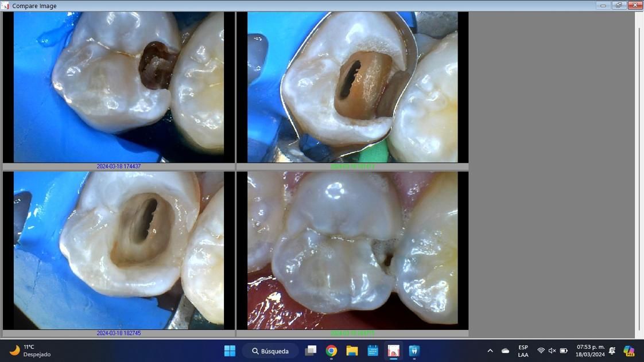644x362 pixels.
Task: Click the active Compare Image app taskbar icon
Action: (393, 351)
